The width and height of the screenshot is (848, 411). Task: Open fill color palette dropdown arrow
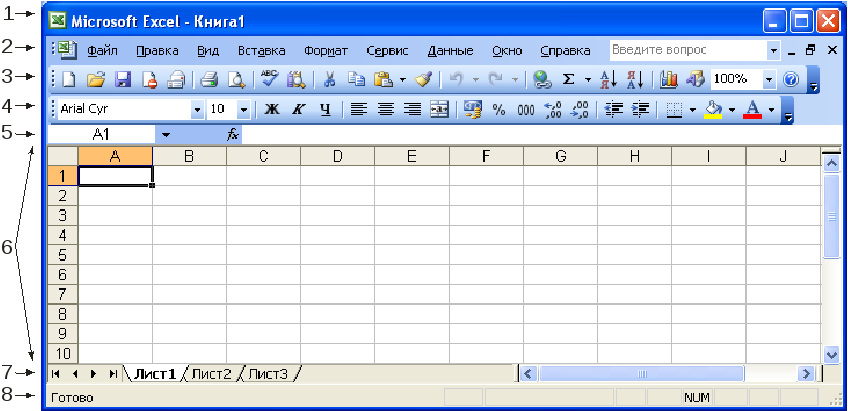pos(732,109)
